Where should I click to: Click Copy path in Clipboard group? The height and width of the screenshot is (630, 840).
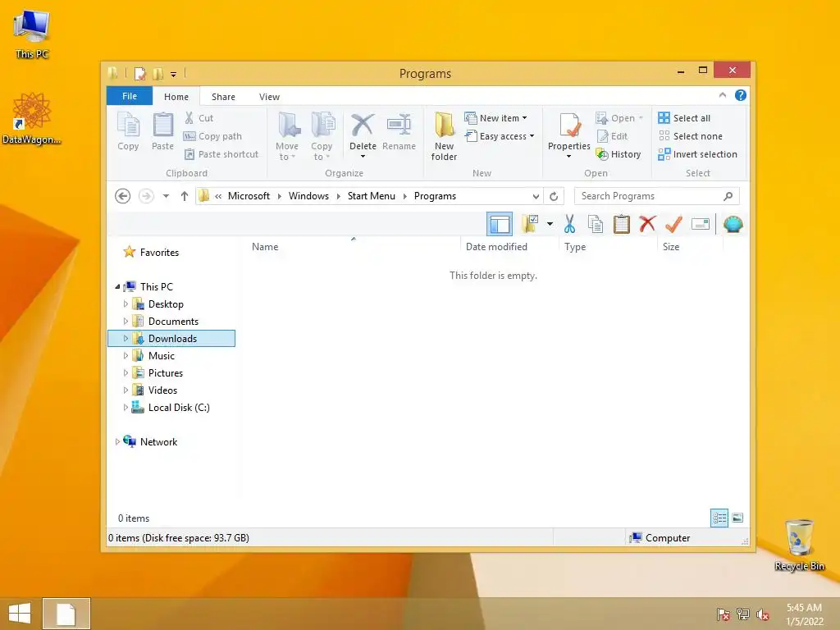[x=212, y=136]
